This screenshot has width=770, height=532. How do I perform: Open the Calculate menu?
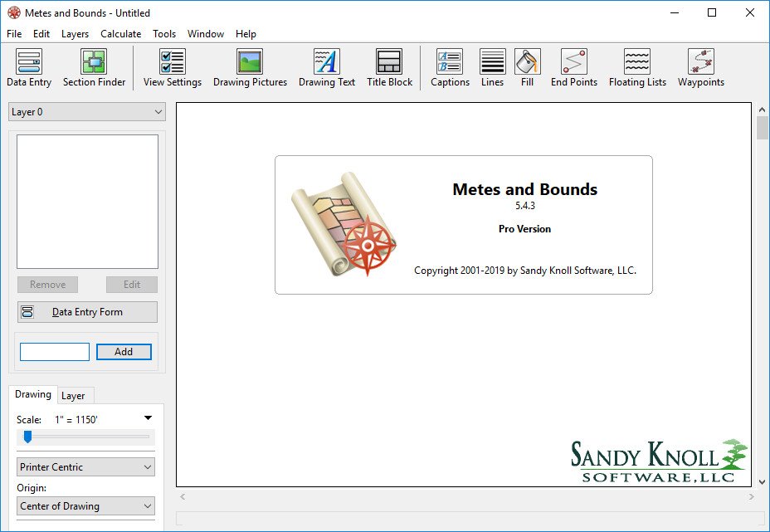pyautogui.click(x=120, y=34)
